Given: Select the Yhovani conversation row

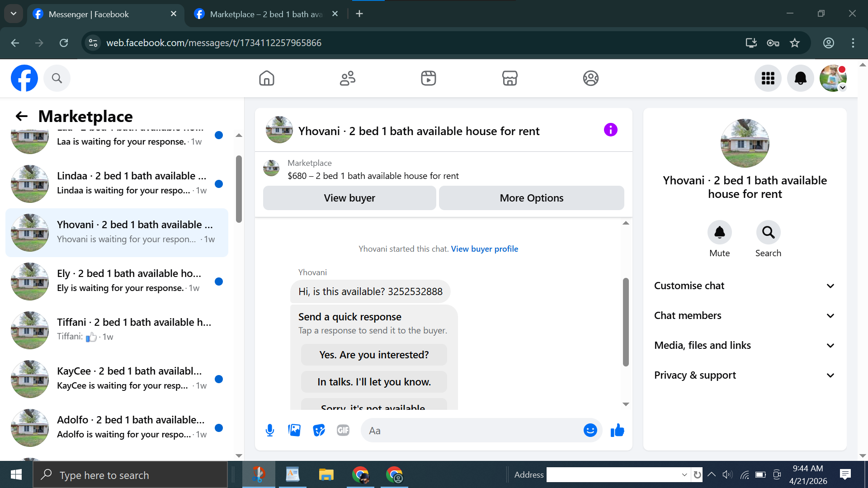Looking at the screenshot, I should coord(118,233).
